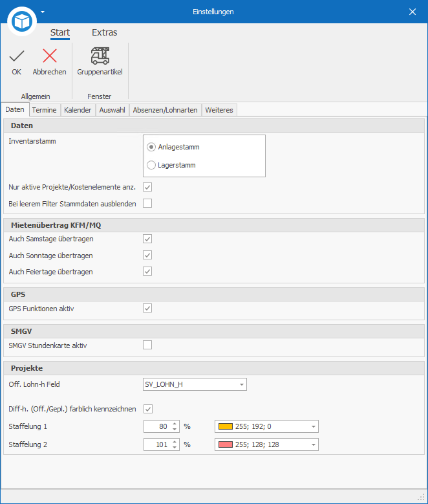Click the SMGV section header
Viewport: 428px width, 504px height.
[x=214, y=331]
